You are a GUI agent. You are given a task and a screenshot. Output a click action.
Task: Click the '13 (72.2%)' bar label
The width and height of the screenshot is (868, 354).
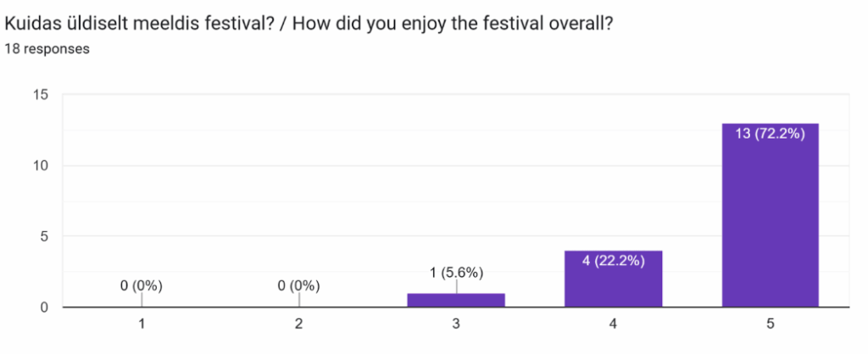pos(770,134)
